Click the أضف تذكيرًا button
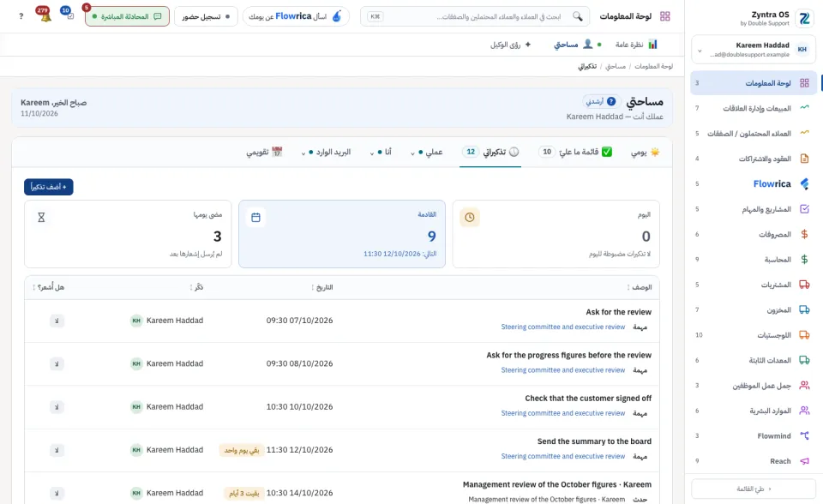 (x=48, y=187)
